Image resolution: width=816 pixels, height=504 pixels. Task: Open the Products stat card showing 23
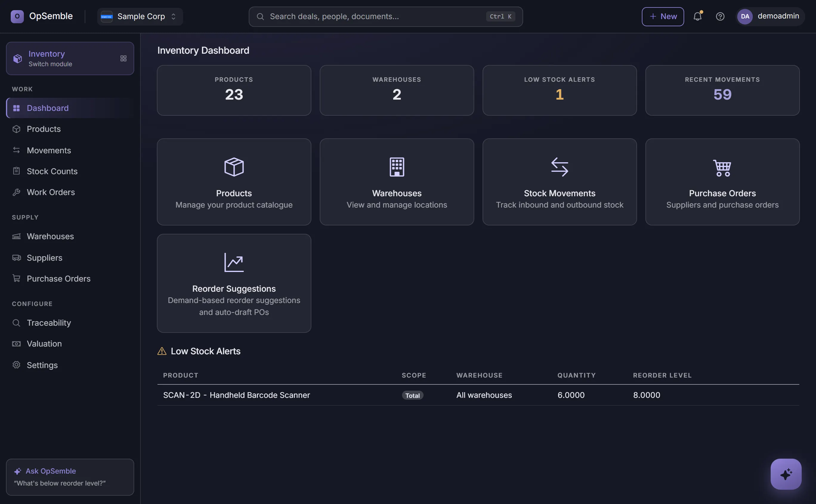[234, 90]
